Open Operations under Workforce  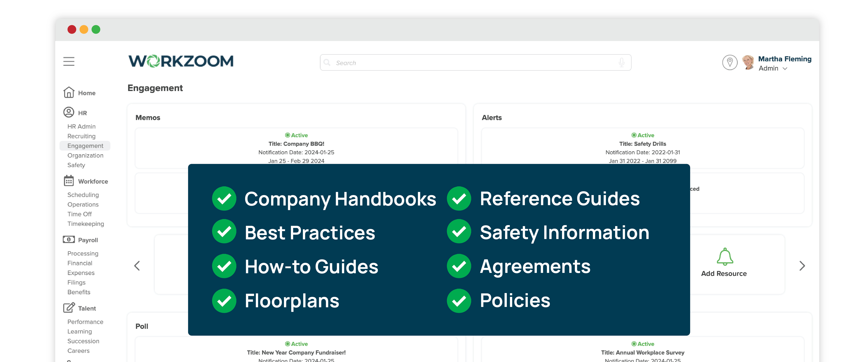(x=83, y=205)
